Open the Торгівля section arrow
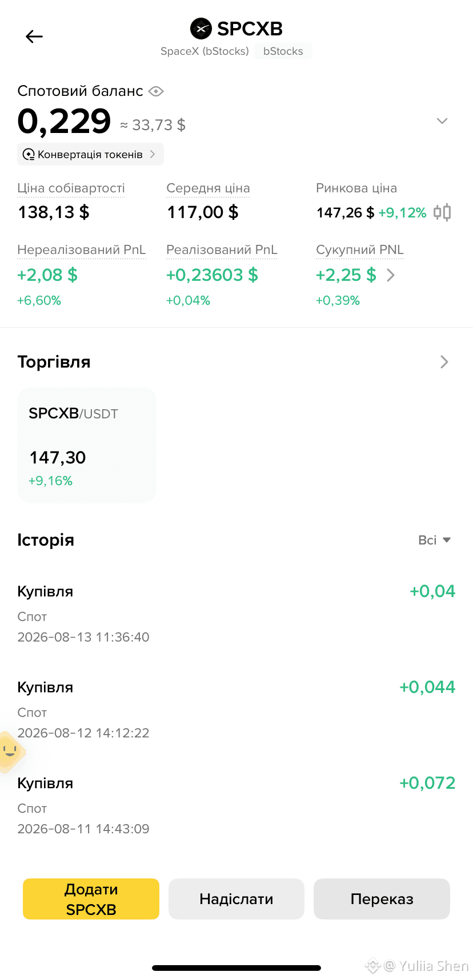 pyautogui.click(x=444, y=362)
